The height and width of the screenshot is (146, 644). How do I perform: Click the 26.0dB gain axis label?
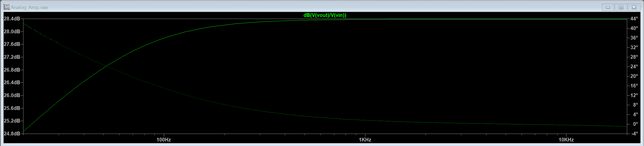coord(12,95)
